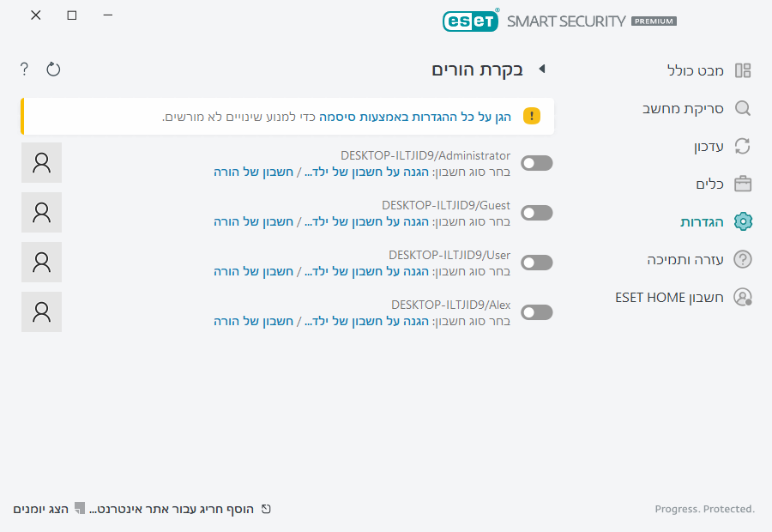Screen dimensions: 772x532
Task: Click the Tools briefcase icon
Action: coord(743,184)
